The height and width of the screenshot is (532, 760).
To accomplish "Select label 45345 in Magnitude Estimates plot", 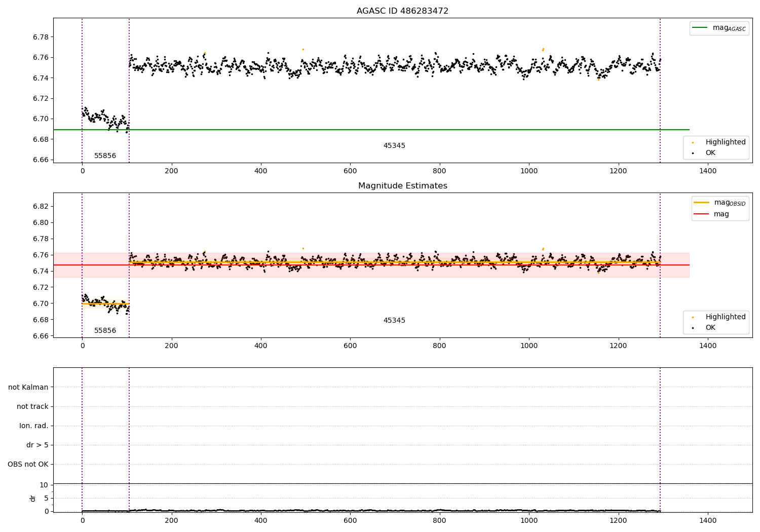I will (x=394, y=321).
